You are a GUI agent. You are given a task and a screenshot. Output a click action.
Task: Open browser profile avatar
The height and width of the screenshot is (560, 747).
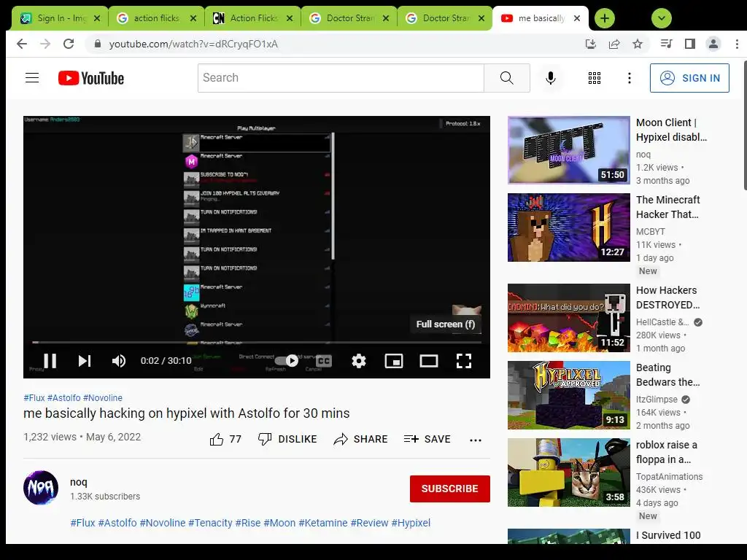[713, 44]
